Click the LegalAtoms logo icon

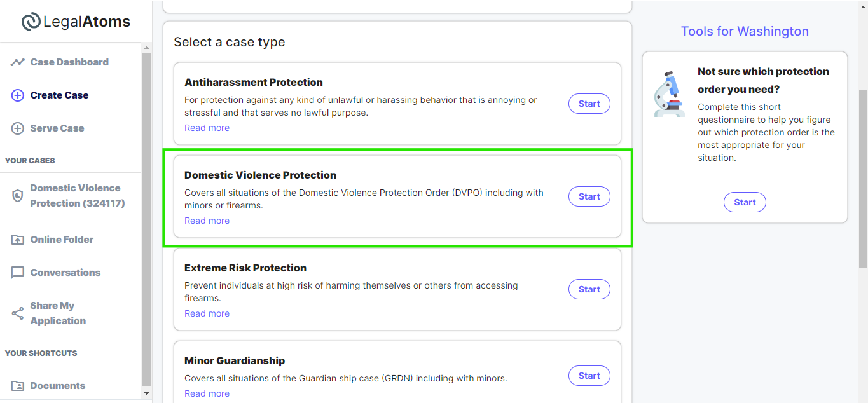31,22
